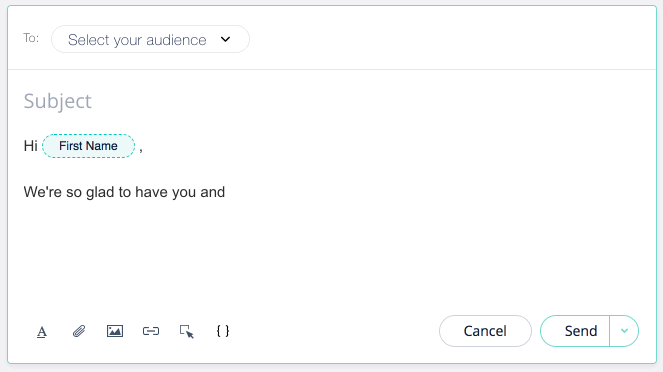Focus the Subject field
The height and width of the screenshot is (372, 663).
coord(58,101)
